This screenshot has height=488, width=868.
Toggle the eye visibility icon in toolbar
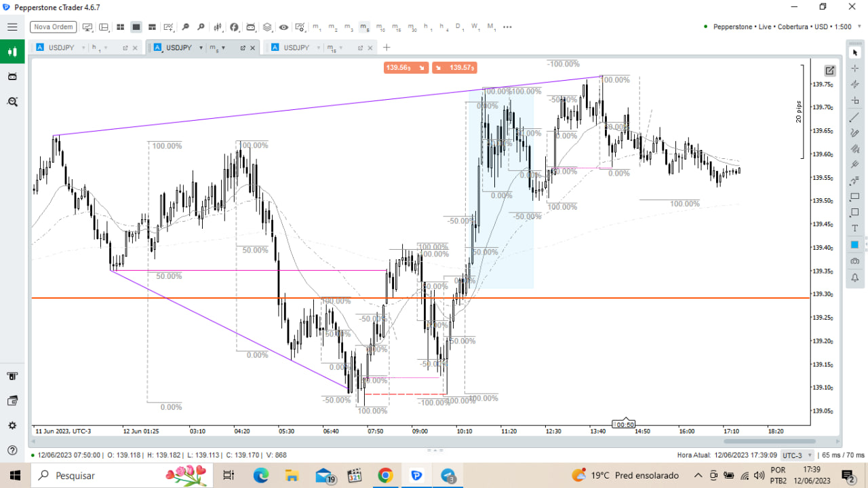(x=283, y=27)
